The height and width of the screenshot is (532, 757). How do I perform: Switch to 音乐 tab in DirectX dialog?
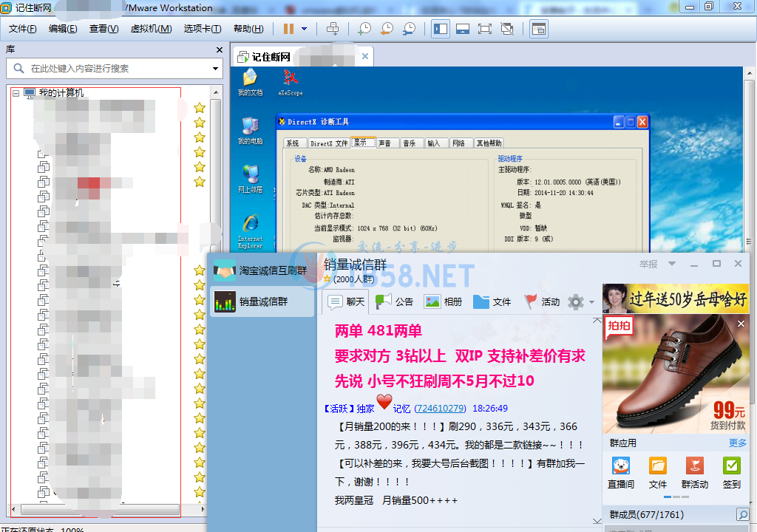tap(410, 143)
